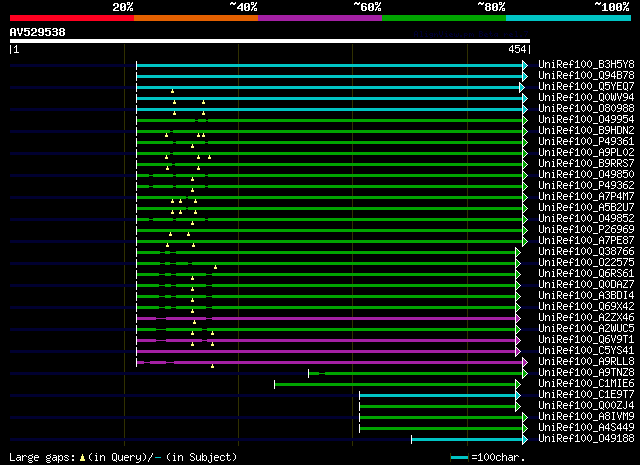Select the UniRef100_Q00ZJ4 label
Viewport: 640px width, 465px height.
click(x=586, y=406)
